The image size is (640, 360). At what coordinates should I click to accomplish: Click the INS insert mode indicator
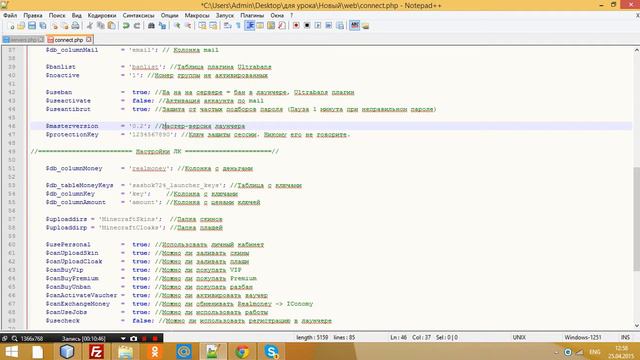tap(625, 338)
